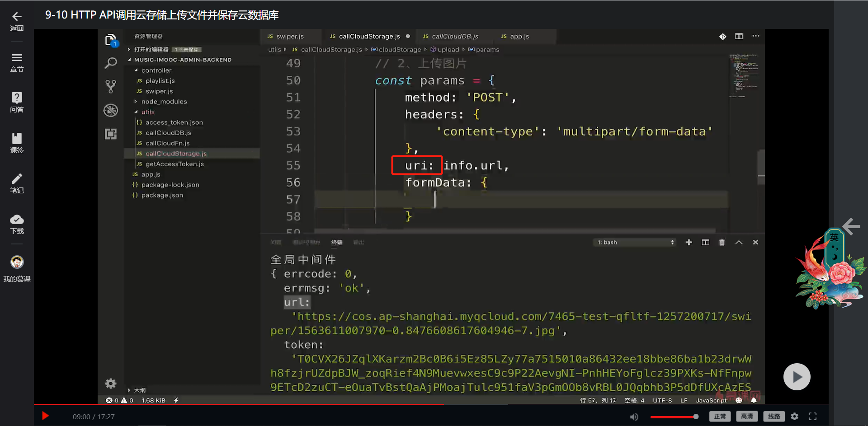Set playback speed with 正常 button
Viewport: 868px width, 426px height.
720,417
